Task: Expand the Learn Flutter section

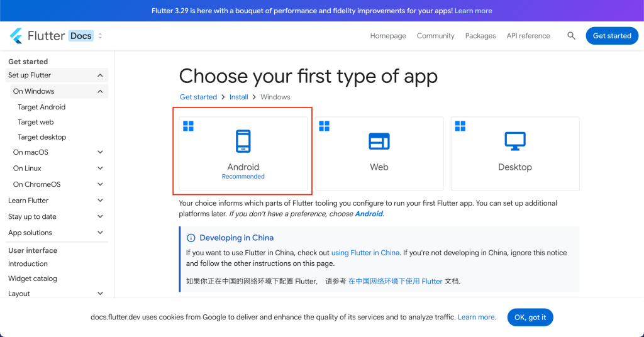Action: coord(100,201)
